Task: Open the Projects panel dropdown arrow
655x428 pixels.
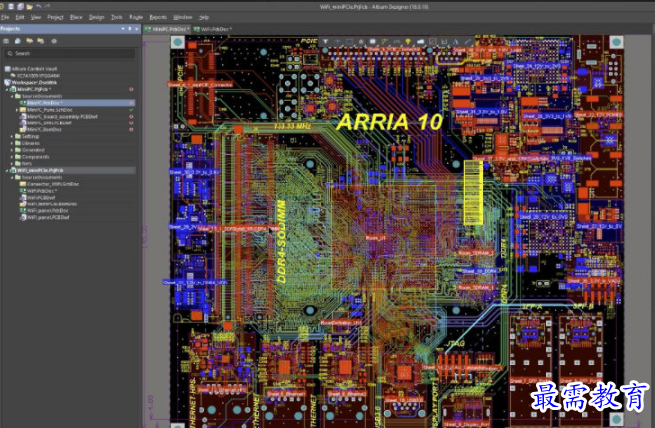Action: pos(123,29)
